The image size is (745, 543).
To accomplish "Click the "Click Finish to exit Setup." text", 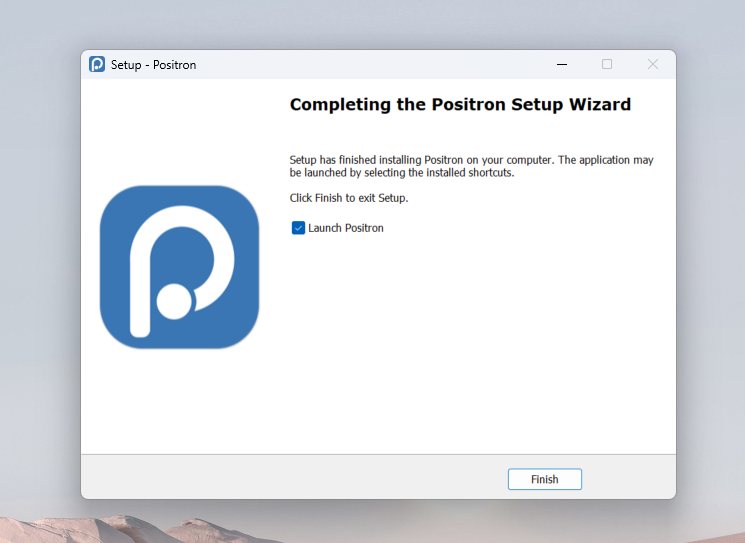I will (349, 198).
